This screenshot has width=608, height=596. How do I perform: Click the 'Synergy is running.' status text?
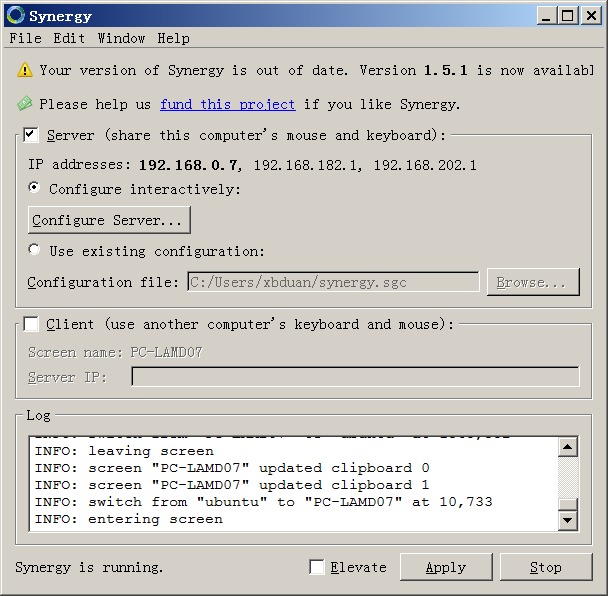coord(89,567)
